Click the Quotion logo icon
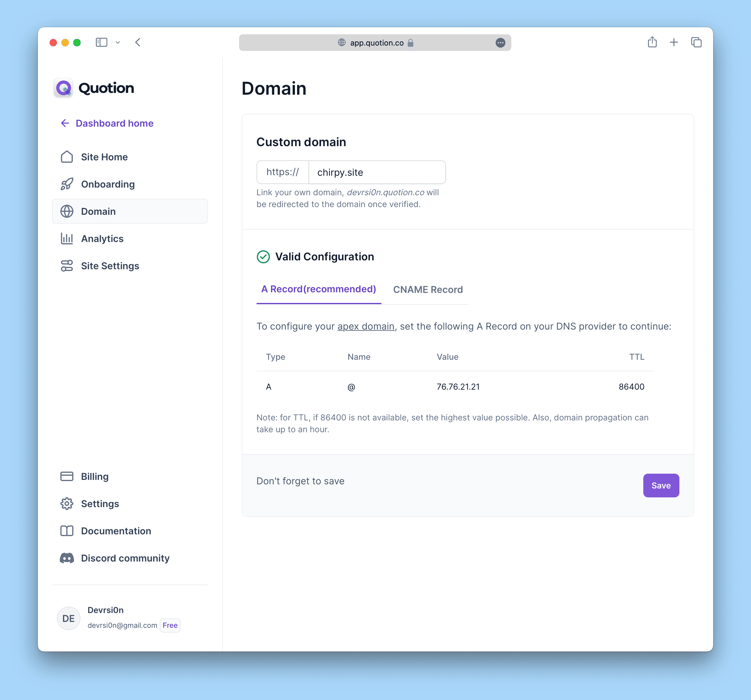Screen dimensions: 751x700 tap(64, 88)
